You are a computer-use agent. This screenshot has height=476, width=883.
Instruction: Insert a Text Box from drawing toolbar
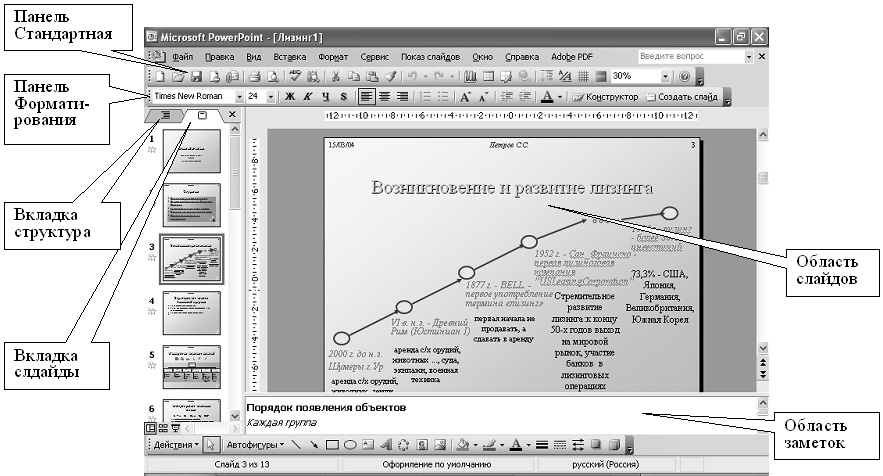tap(368, 445)
